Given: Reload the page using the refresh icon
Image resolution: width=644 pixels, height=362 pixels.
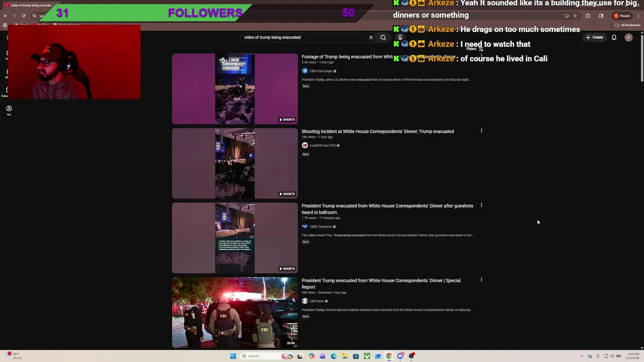Looking at the screenshot, I should coord(23,16).
